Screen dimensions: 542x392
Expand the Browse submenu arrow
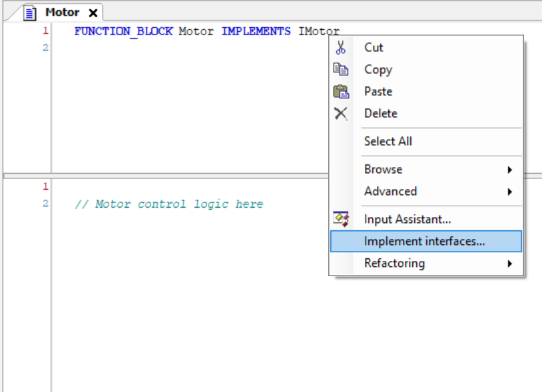510,170
